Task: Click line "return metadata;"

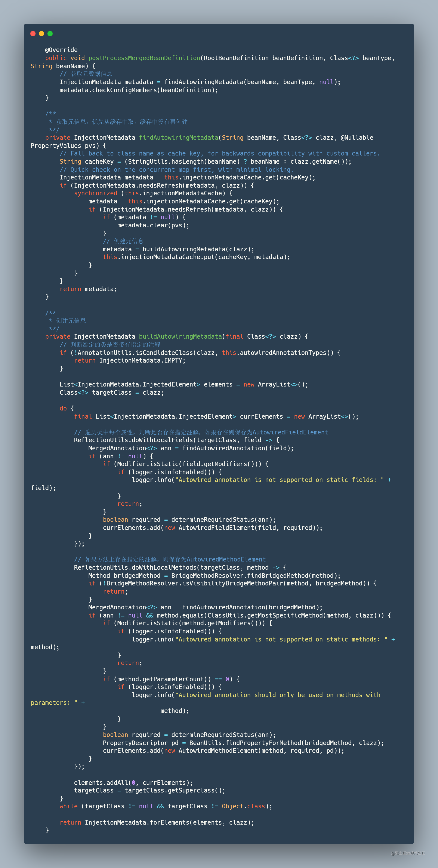Action: pos(88,289)
